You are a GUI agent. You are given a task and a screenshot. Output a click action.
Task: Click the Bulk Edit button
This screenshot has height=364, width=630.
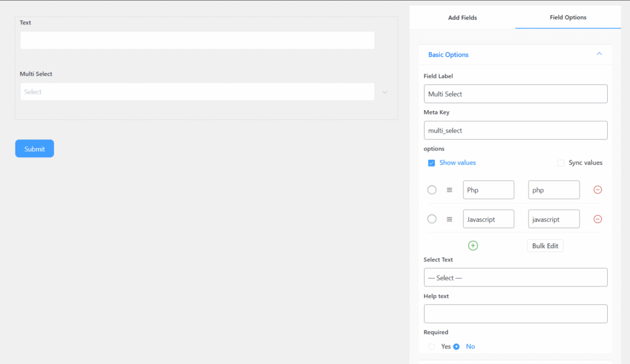tap(545, 246)
